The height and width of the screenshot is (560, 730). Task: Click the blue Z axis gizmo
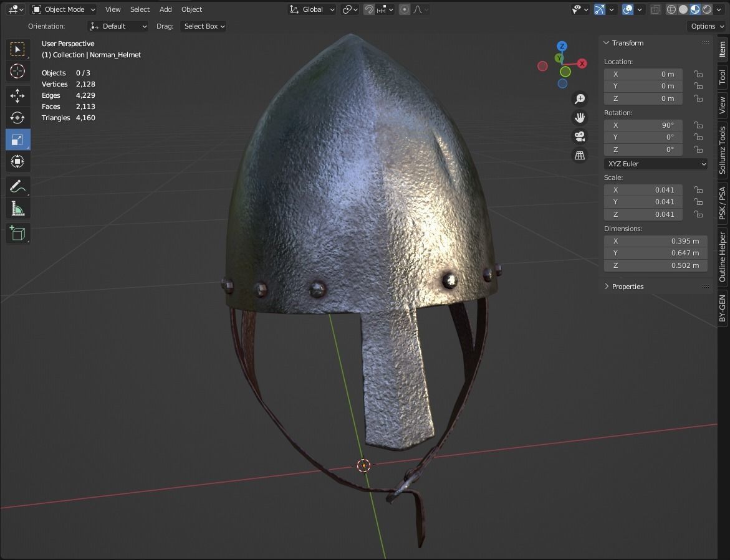pyautogui.click(x=562, y=46)
